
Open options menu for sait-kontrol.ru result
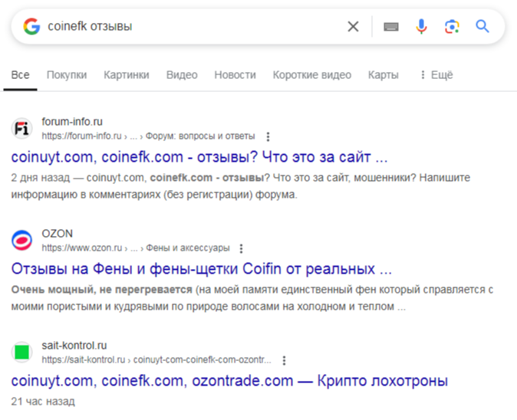point(285,360)
